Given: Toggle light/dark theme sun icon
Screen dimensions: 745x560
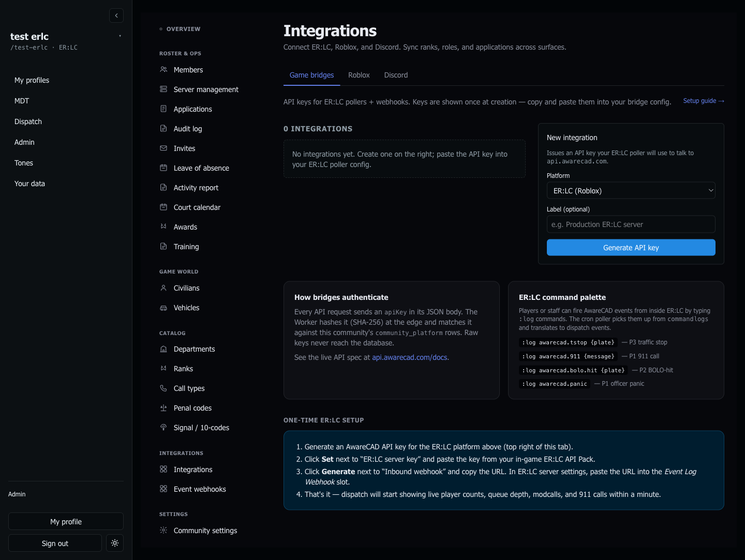Looking at the screenshot, I should (115, 543).
